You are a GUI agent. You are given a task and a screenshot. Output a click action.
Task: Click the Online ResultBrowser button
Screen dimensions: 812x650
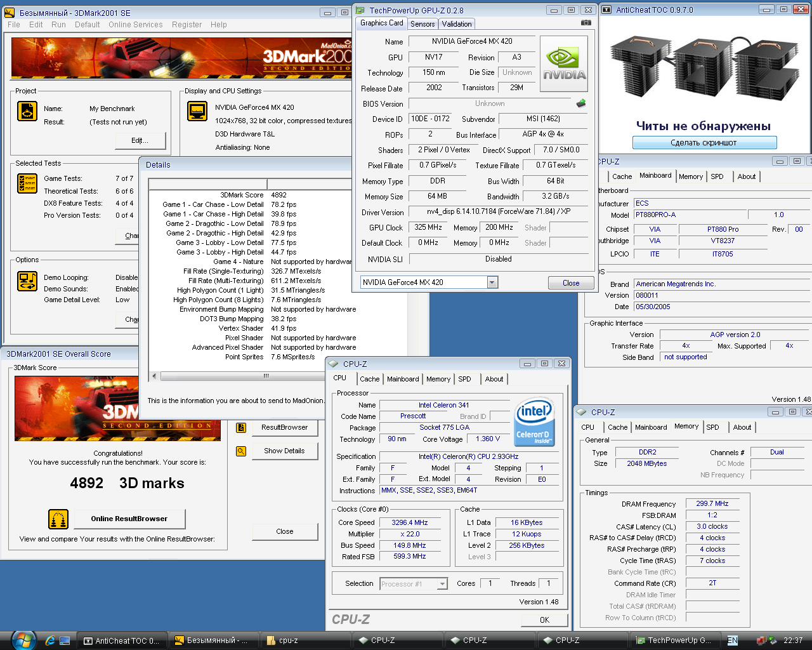click(x=129, y=519)
